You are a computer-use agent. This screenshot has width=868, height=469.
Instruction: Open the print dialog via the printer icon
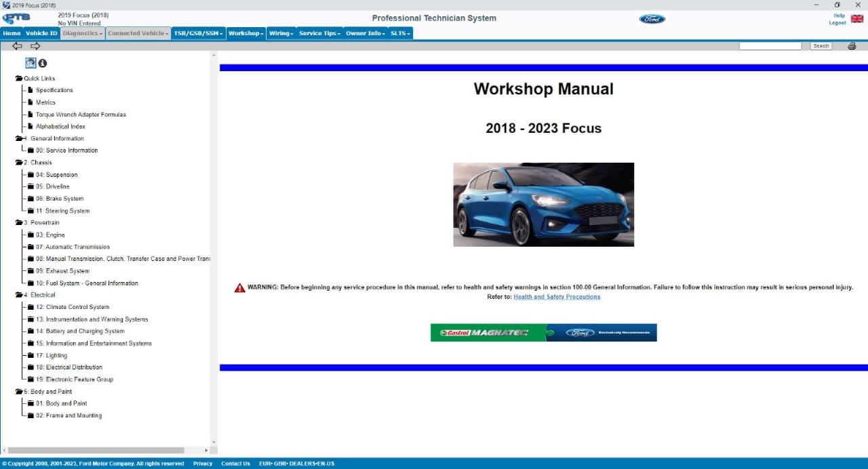click(851, 45)
